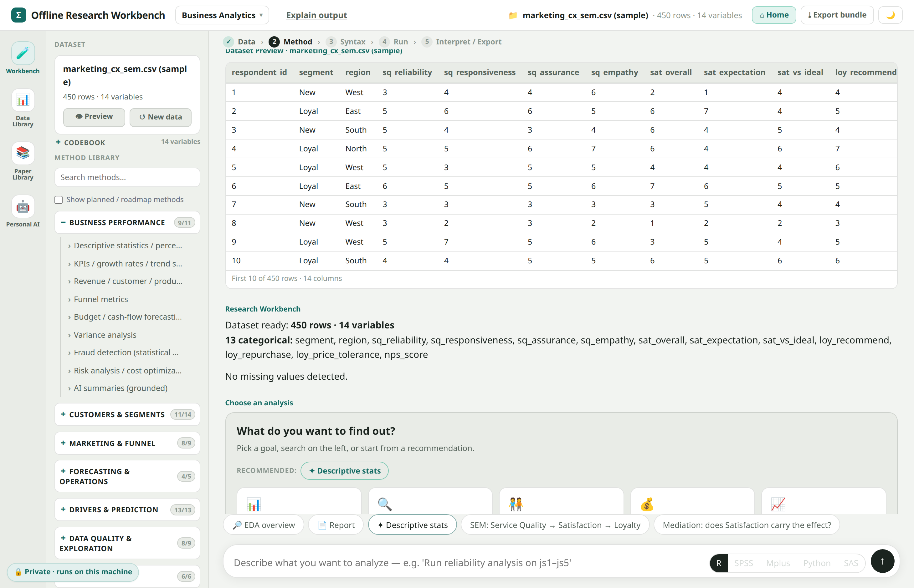Viewport: 914px width, 588px height.
Task: Click the bar chart goal card icon
Action: (x=253, y=504)
